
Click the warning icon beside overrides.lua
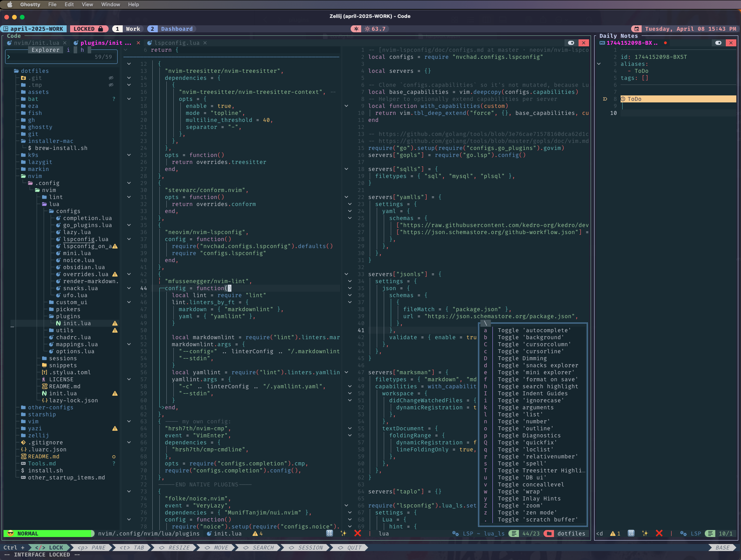[x=115, y=274]
